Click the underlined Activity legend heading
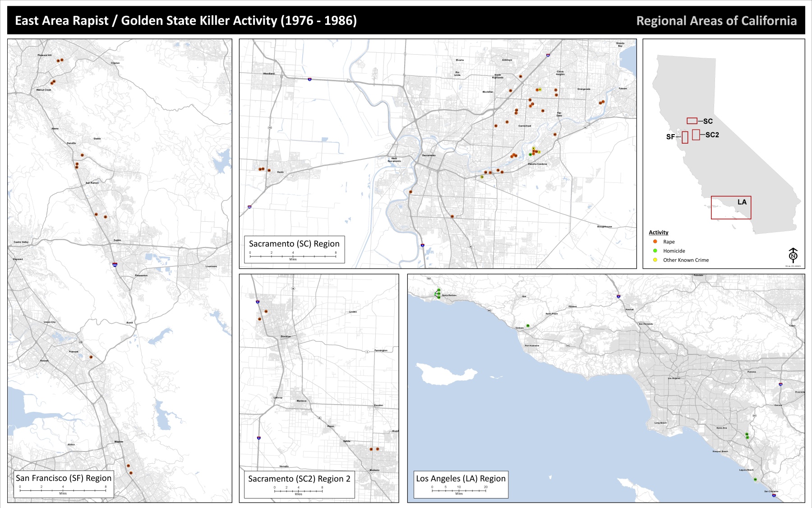Screen dimensions: 812x508 (658, 233)
